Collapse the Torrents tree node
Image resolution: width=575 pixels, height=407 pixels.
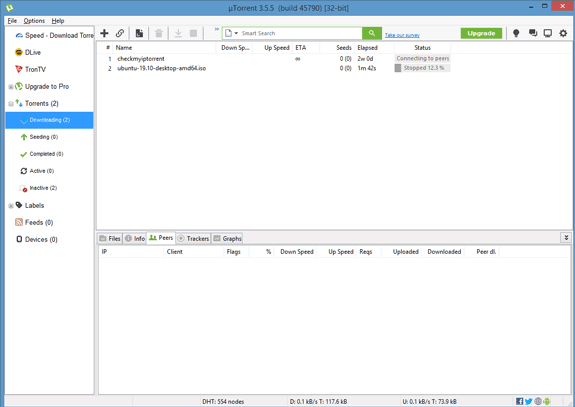coord(11,104)
